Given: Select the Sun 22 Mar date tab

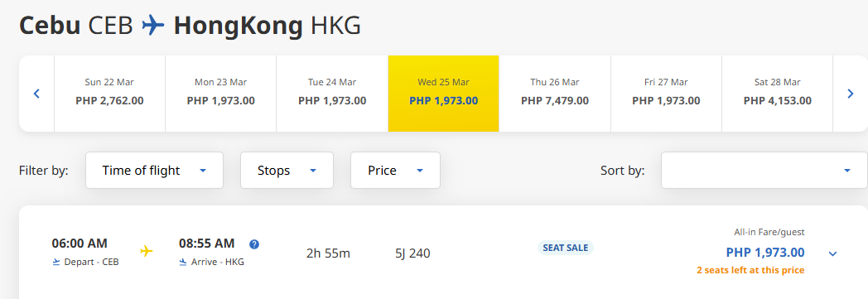Looking at the screenshot, I should [109, 94].
